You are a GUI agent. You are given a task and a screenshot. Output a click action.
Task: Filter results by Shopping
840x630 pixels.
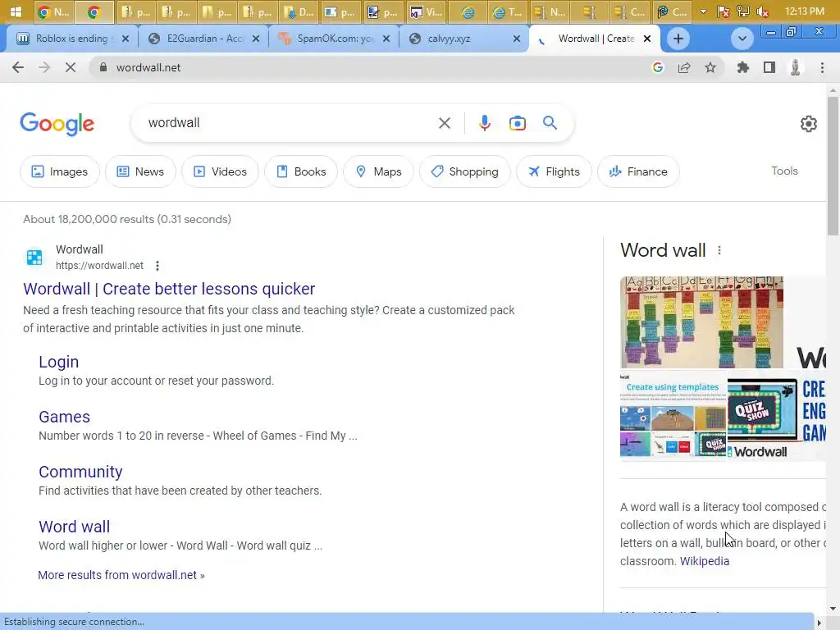[465, 171]
